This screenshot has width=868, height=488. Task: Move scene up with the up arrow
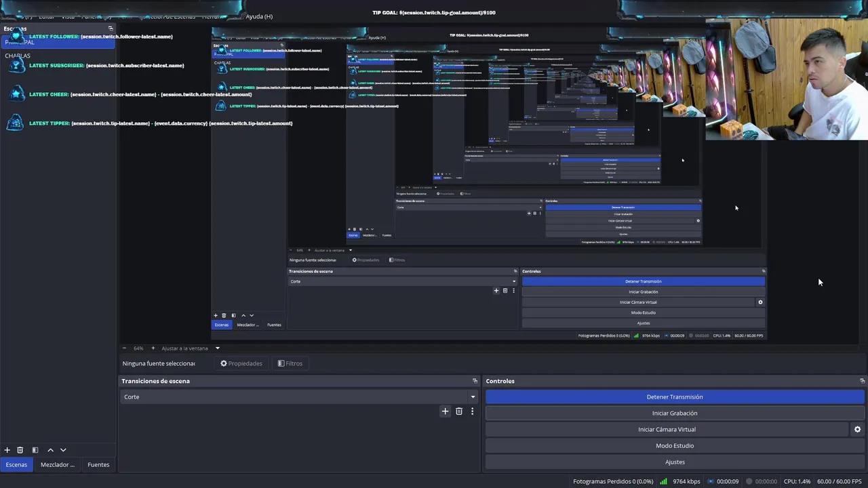tap(50, 450)
